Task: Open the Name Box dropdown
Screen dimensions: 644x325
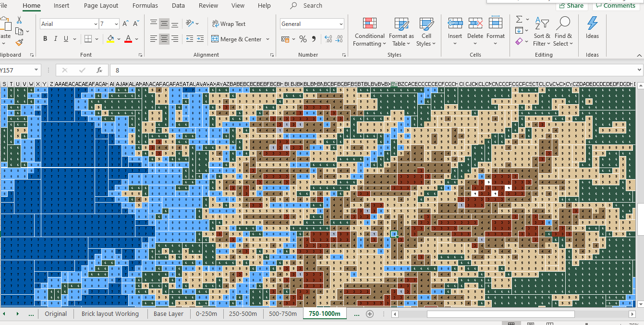Action: (x=37, y=70)
